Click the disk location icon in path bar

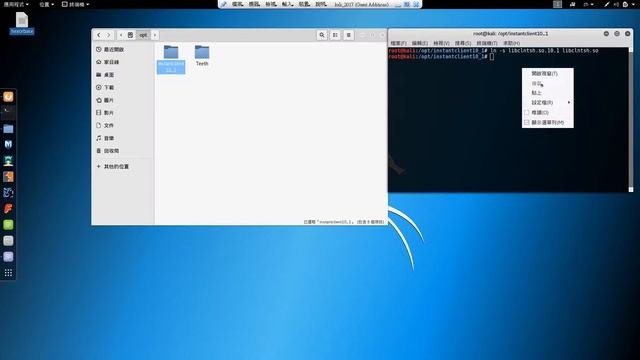(x=130, y=35)
